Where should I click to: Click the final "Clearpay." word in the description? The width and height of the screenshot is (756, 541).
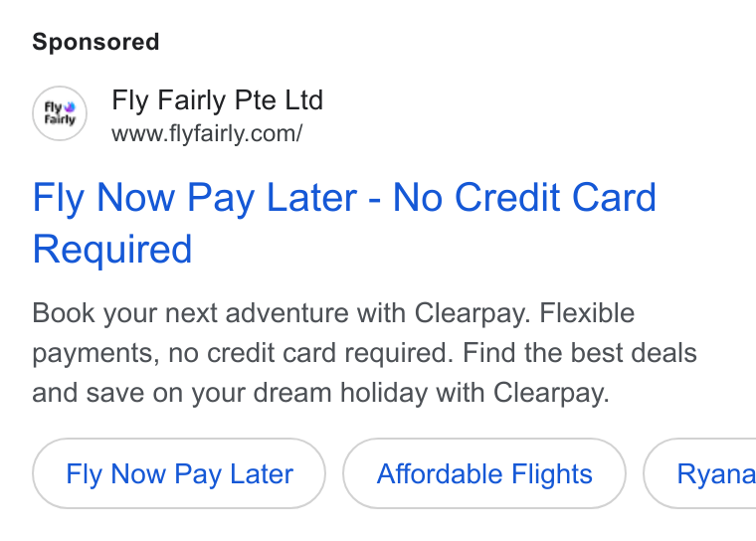click(551, 393)
